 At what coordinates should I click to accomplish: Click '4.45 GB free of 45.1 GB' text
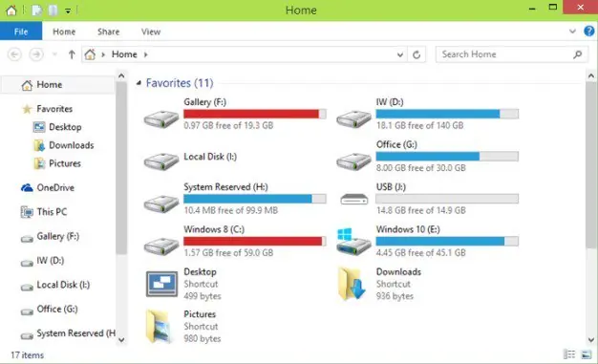421,252
